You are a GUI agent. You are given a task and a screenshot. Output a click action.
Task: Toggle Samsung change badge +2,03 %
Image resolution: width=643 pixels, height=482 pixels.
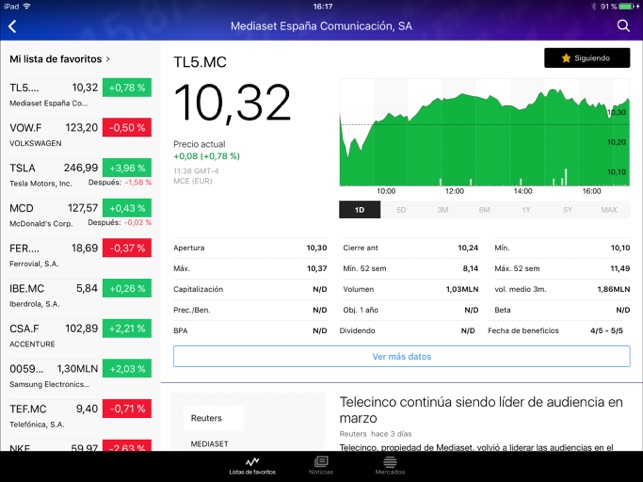click(127, 369)
